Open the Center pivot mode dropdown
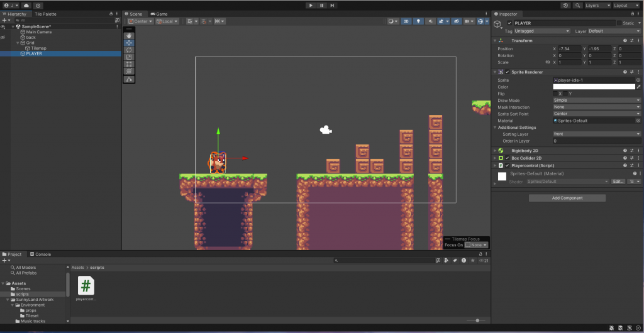The height and width of the screenshot is (333, 644). click(x=140, y=21)
